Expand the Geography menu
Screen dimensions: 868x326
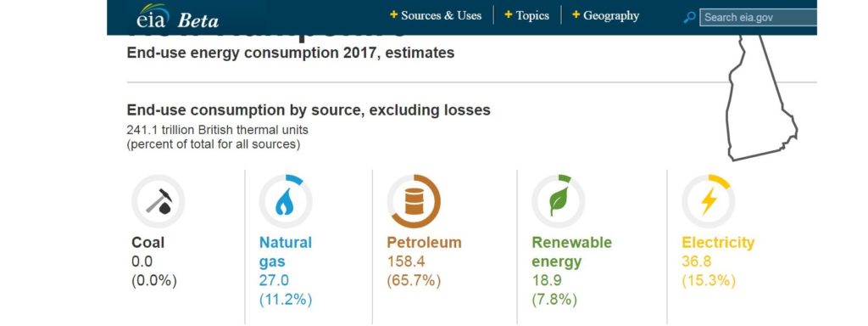point(605,15)
